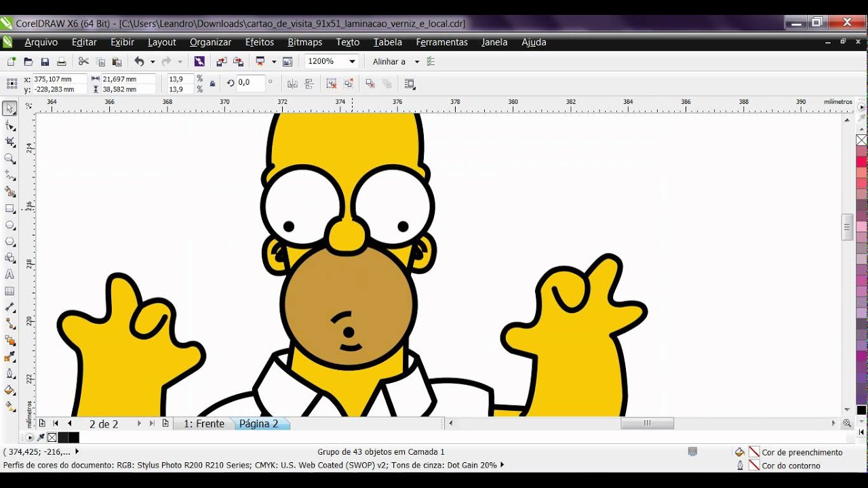Click the horizontal scrollbar thumb

[x=648, y=423]
